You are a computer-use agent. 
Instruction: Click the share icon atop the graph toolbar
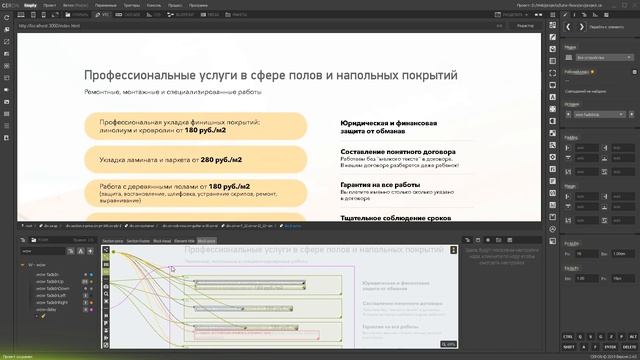tap(106, 250)
